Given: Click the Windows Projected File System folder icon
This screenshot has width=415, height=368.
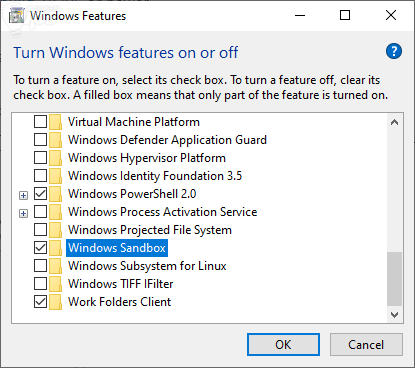Looking at the screenshot, I should tap(55, 230).
